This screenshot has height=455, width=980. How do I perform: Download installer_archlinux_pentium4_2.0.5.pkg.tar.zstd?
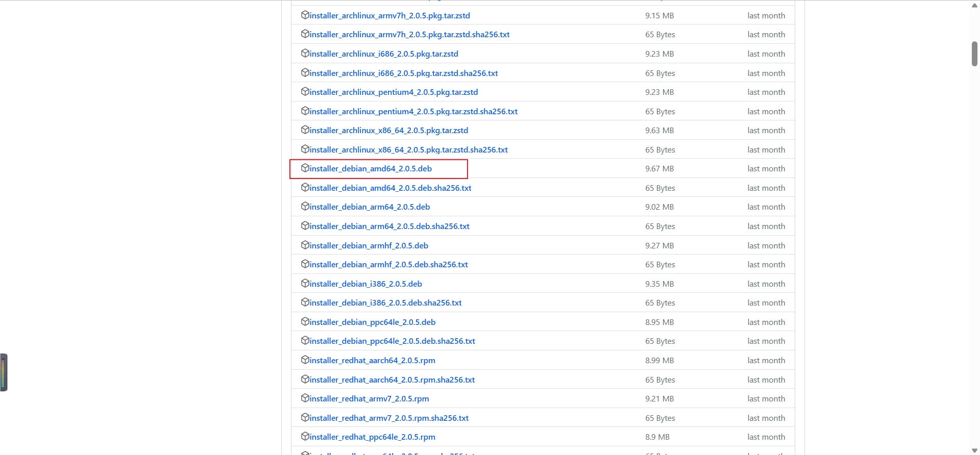394,92
